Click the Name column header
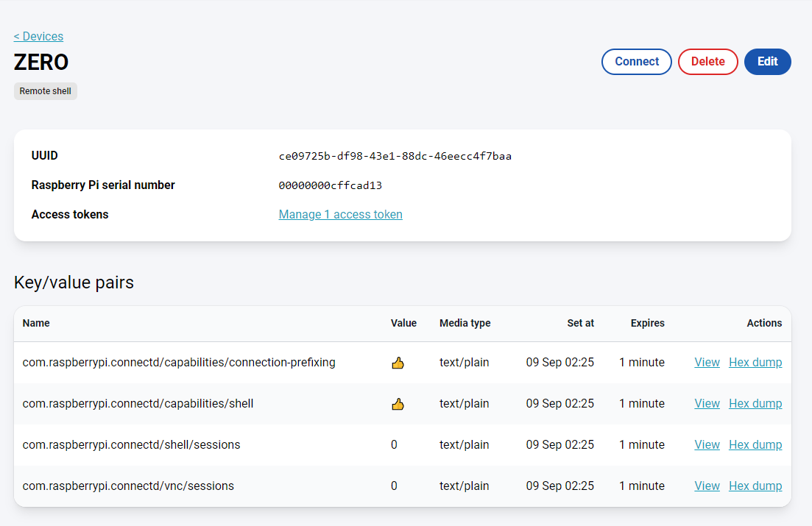The image size is (812, 526). pos(36,323)
